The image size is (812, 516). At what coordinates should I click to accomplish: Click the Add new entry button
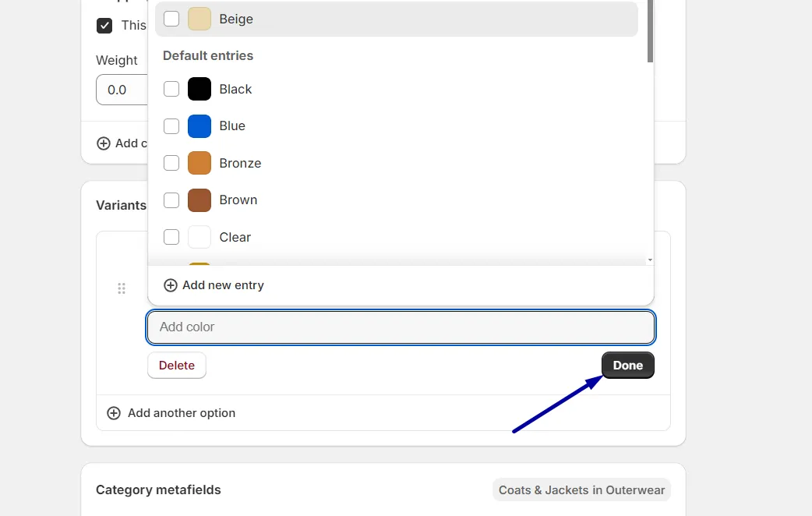click(214, 285)
